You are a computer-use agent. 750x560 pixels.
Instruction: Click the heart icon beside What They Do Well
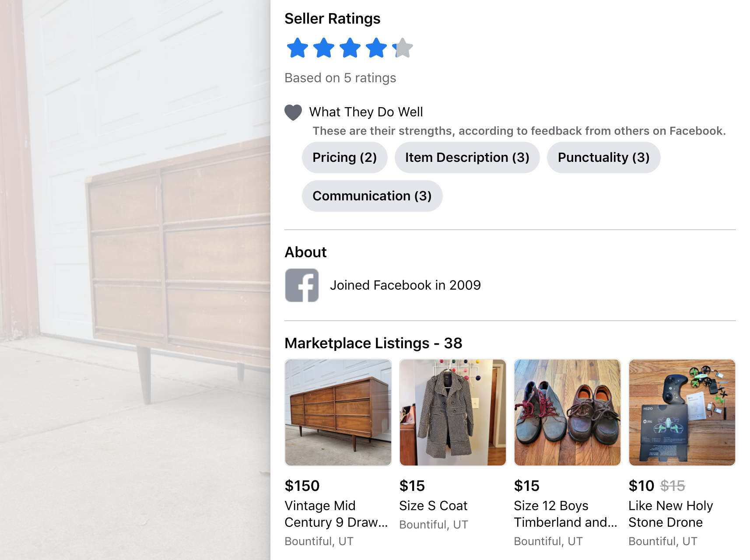[x=293, y=112]
